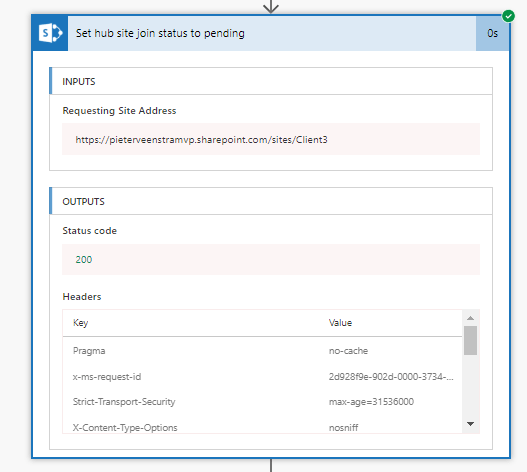Click the headers table scroll-down arrow
This screenshot has height=472, width=527.
(471, 424)
